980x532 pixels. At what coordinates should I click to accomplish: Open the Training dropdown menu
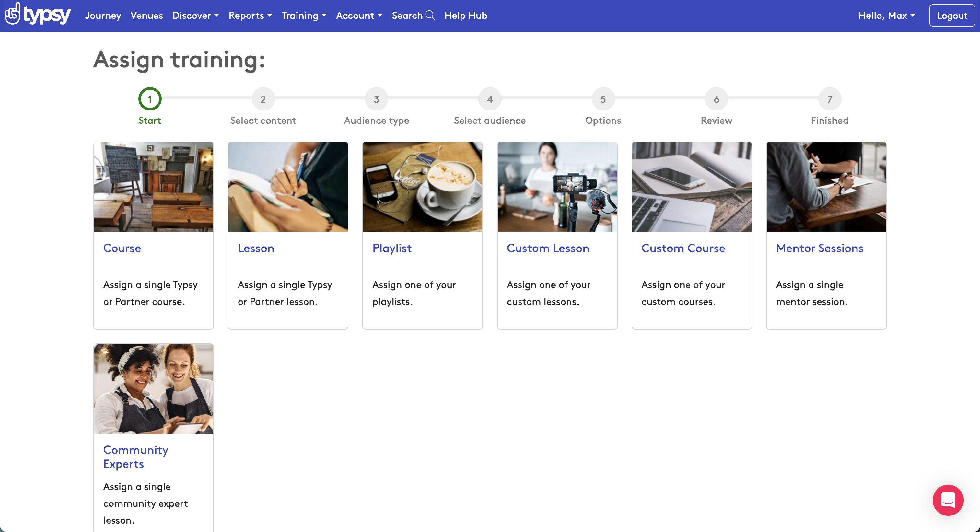click(304, 16)
